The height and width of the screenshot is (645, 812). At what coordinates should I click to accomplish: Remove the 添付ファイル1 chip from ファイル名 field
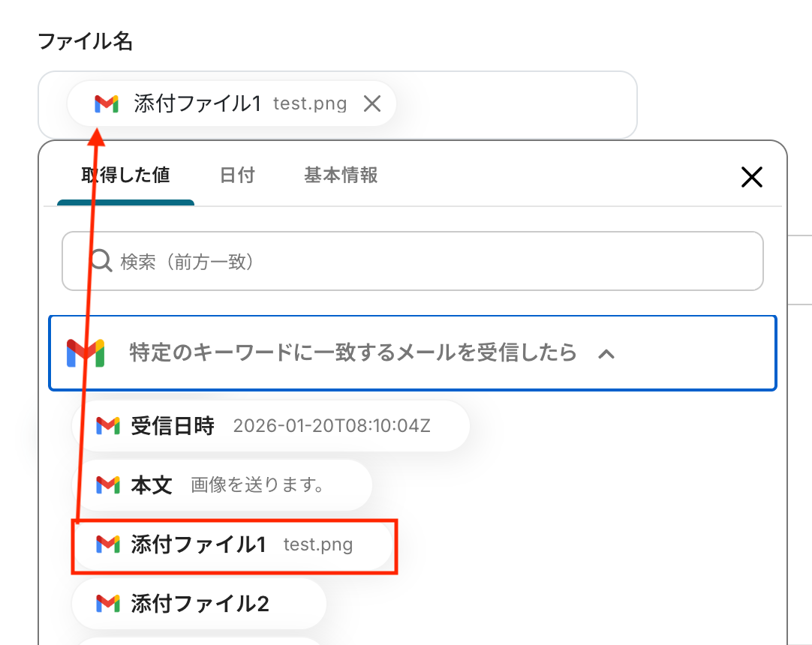(372, 104)
